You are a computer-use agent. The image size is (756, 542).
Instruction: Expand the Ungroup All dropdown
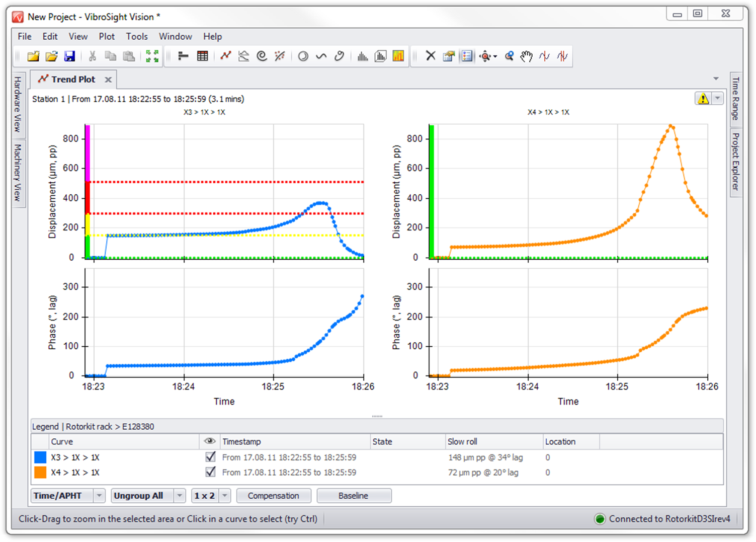180,496
